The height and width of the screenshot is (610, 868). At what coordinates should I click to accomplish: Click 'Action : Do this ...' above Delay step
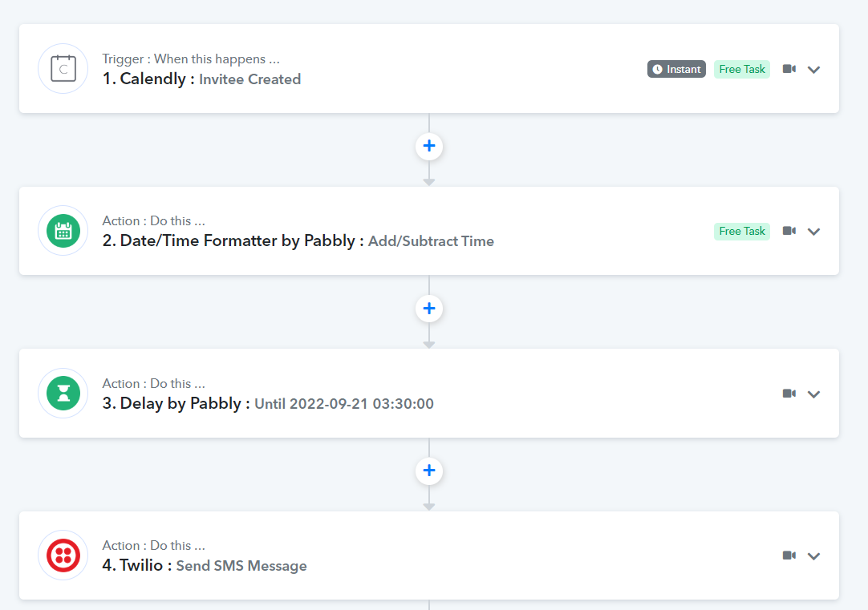coord(154,383)
